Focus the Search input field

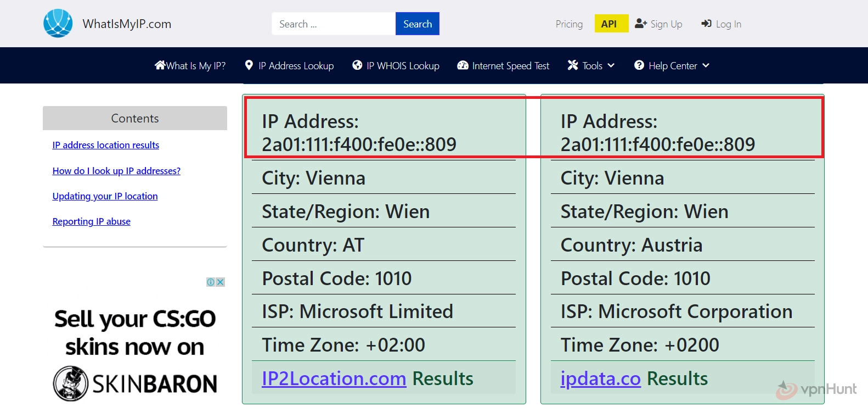[334, 24]
